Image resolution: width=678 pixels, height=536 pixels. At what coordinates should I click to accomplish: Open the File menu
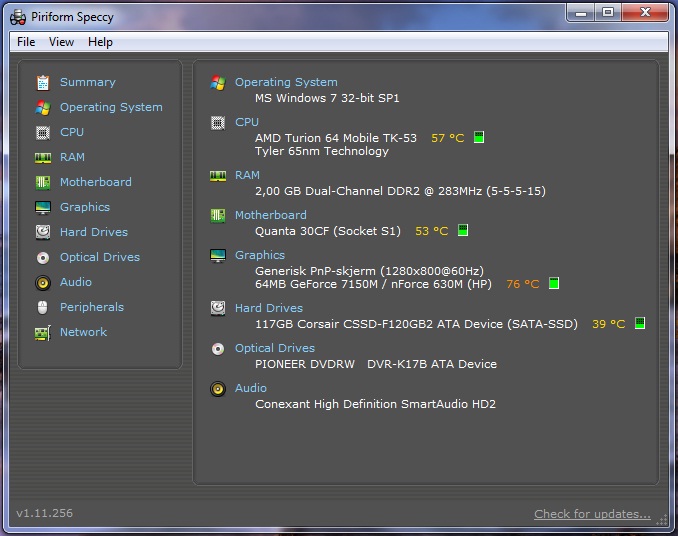(26, 42)
